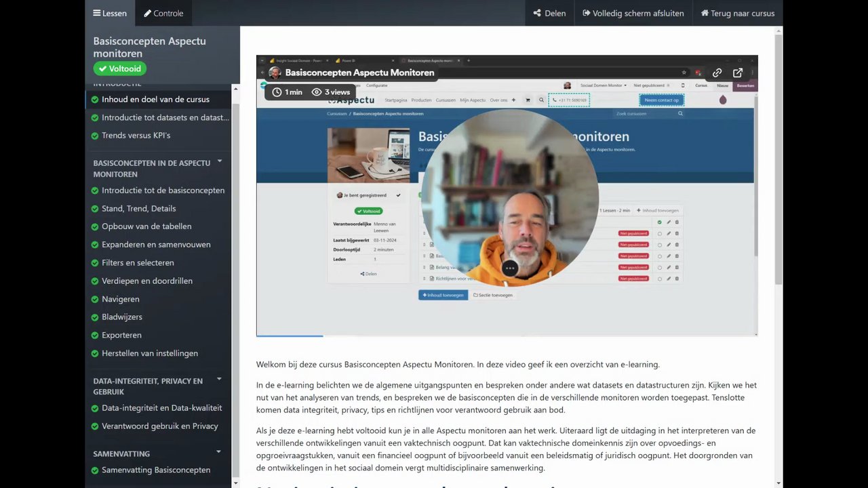Click Volledig scherm afsluiten
Viewport: 868px width, 488px height.
pyautogui.click(x=633, y=13)
